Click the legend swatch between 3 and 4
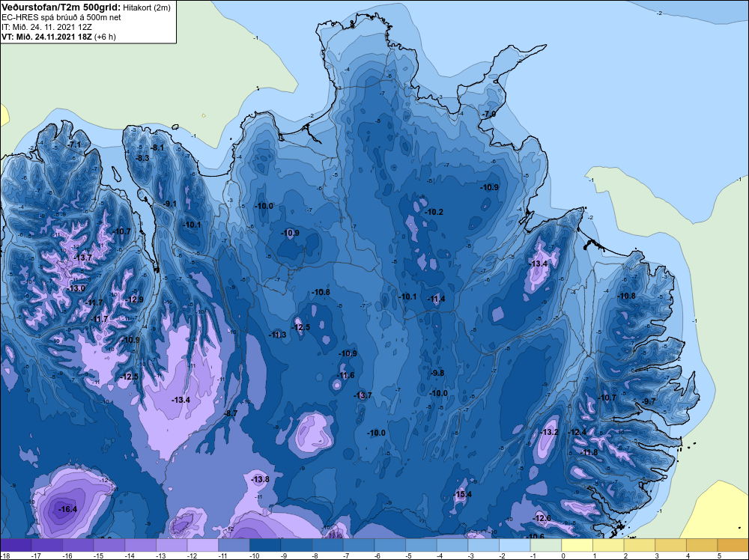 coord(670,545)
